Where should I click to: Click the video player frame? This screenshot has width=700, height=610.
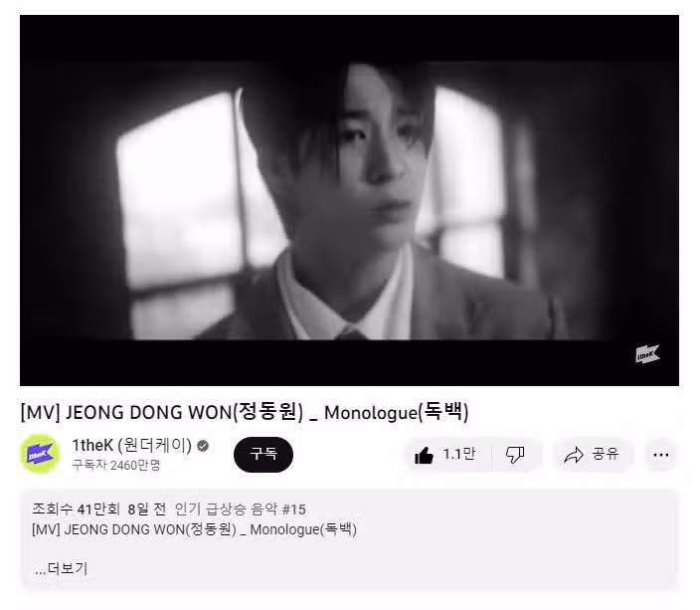pos(349,200)
